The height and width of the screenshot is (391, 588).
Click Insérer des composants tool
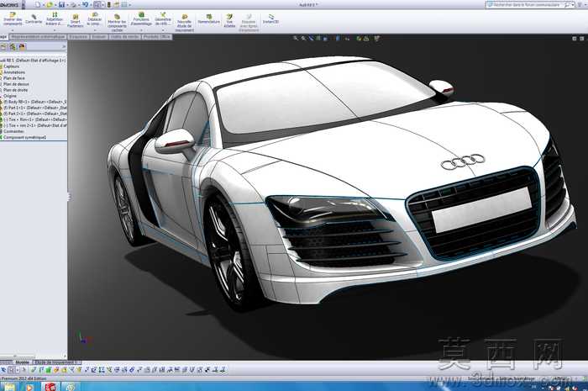pyautogui.click(x=13, y=18)
